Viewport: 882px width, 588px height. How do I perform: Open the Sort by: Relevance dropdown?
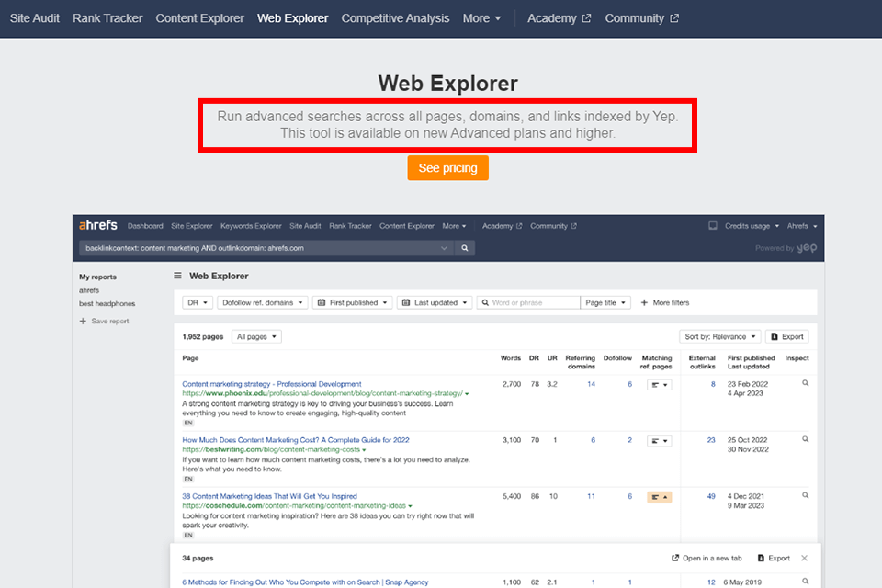[x=720, y=336]
